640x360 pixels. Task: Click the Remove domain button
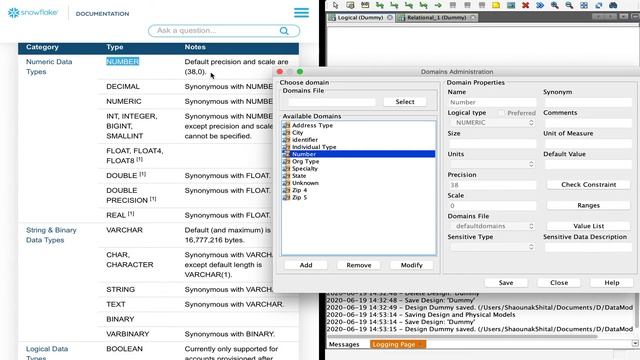click(x=359, y=265)
